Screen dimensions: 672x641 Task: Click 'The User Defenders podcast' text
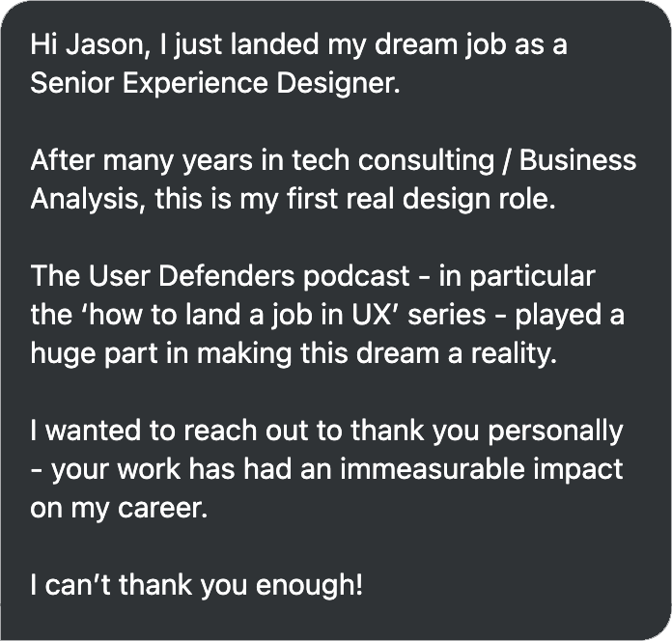[x=220, y=275]
